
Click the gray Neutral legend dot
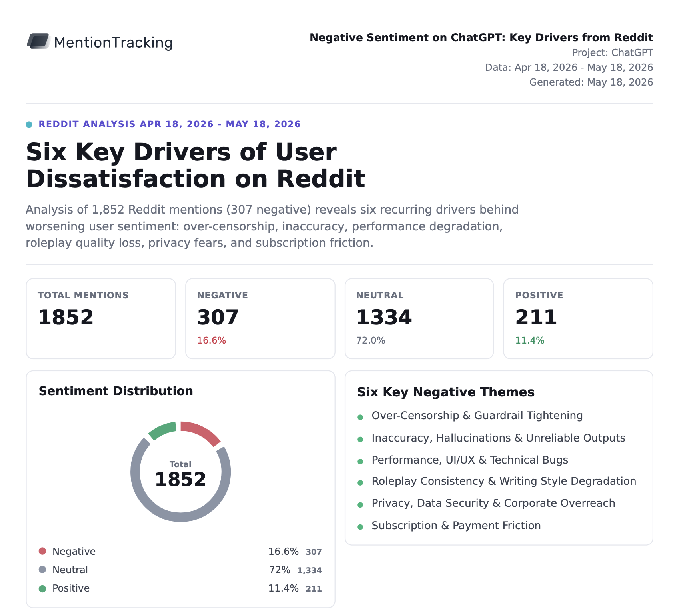[x=42, y=570]
